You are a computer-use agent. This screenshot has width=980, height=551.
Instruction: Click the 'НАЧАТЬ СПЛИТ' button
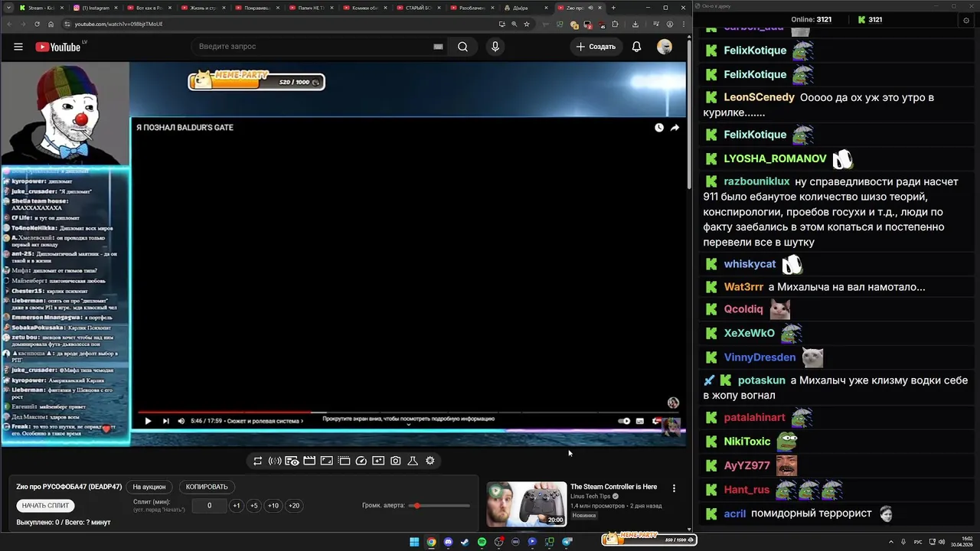coord(45,506)
